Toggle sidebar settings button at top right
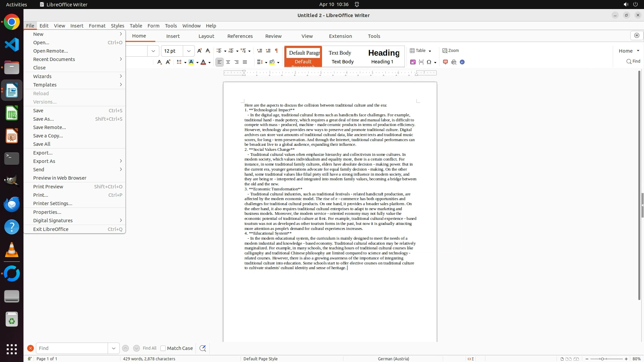The height and width of the screenshot is (362, 644). [x=637, y=36]
